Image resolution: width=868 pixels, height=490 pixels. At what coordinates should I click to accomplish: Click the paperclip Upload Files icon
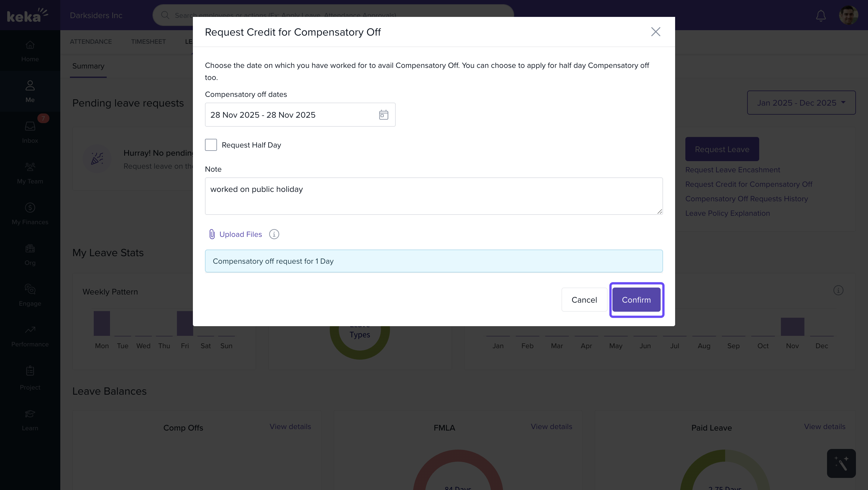coord(212,234)
